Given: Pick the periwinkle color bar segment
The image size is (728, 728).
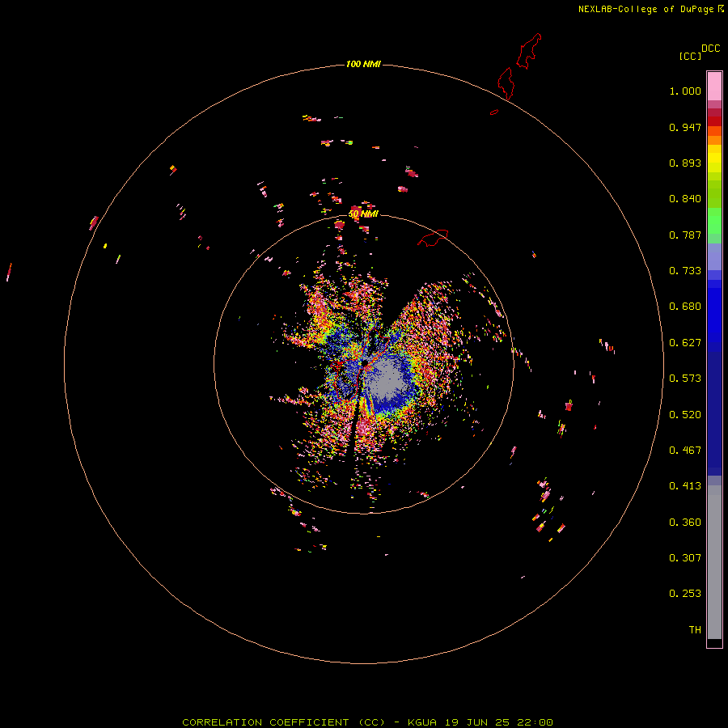Looking at the screenshot, I should [x=714, y=257].
